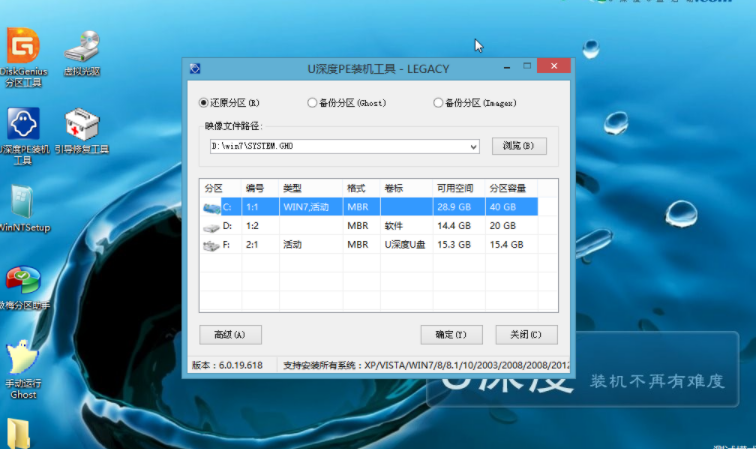Launch U深度PE装机工具 desktop shortcut
Image resolution: width=756 pixels, height=449 pixels.
[23, 127]
